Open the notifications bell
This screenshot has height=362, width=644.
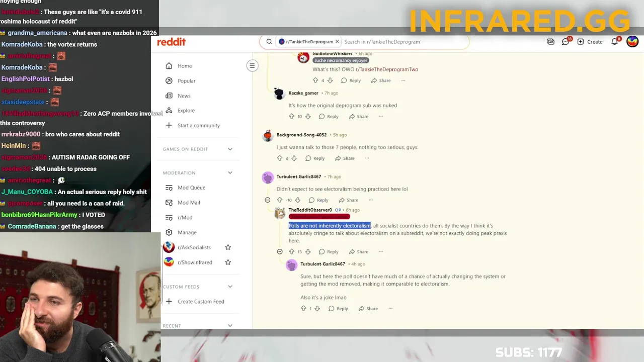tap(615, 42)
